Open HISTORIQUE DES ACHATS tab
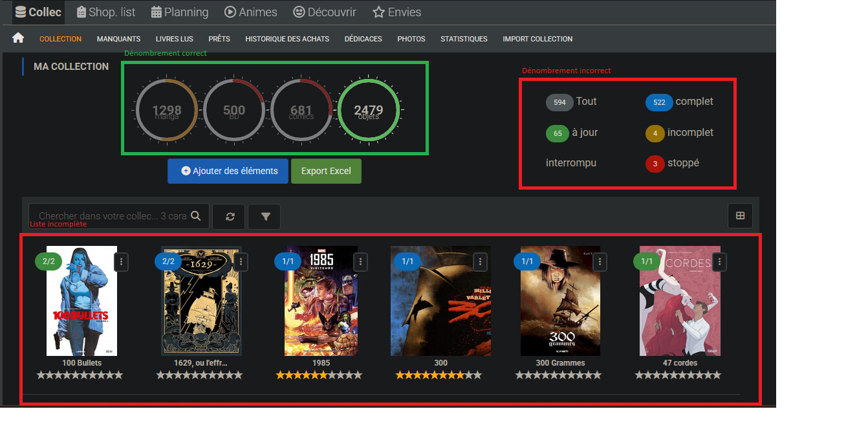This screenshot has height=431, width=868. [287, 39]
